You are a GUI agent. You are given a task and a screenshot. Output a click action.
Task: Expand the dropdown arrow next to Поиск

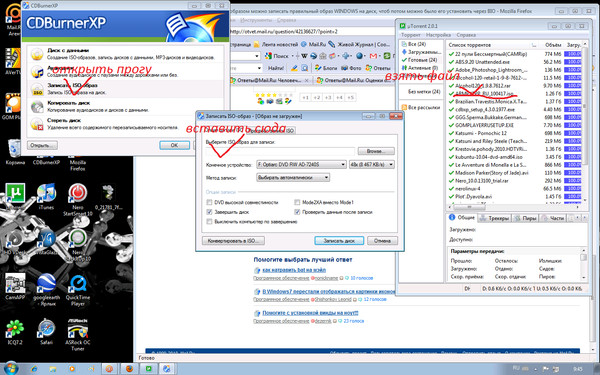(293, 56)
